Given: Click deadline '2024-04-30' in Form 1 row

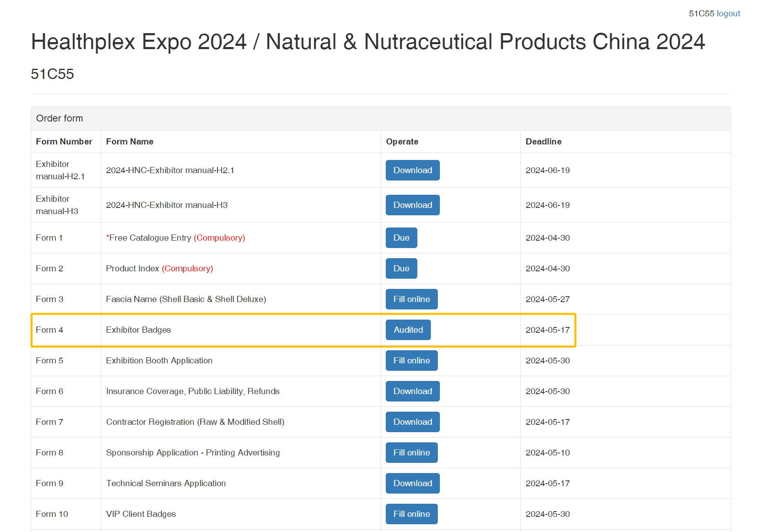Looking at the screenshot, I should click(x=548, y=238).
